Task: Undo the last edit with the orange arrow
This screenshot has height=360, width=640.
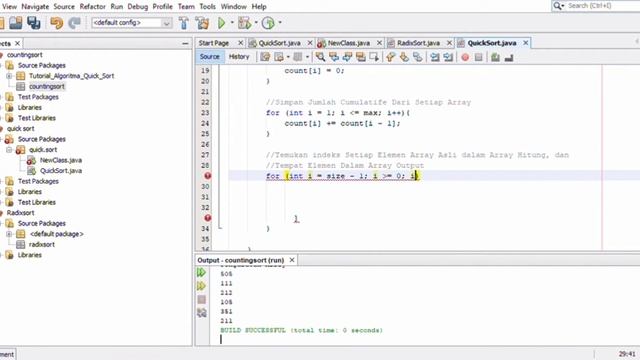Action: point(57,23)
